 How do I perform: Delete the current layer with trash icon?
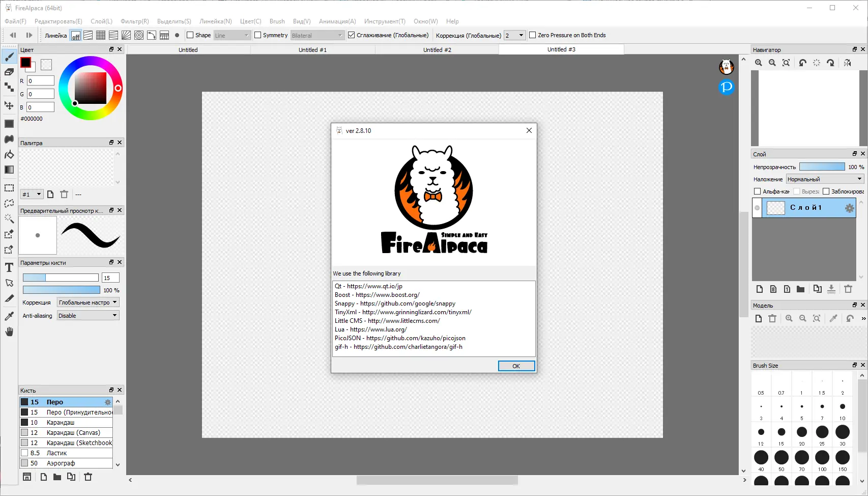[848, 289]
